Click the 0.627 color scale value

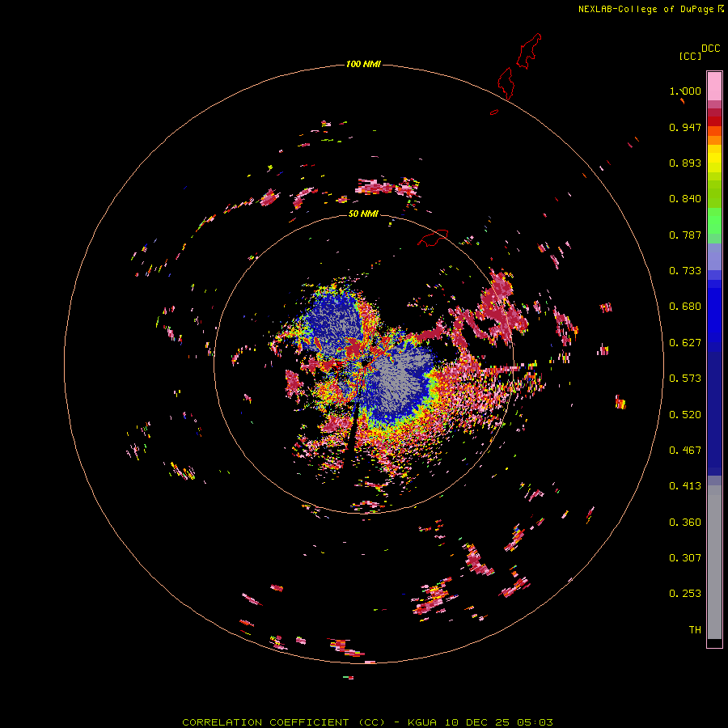coord(685,343)
